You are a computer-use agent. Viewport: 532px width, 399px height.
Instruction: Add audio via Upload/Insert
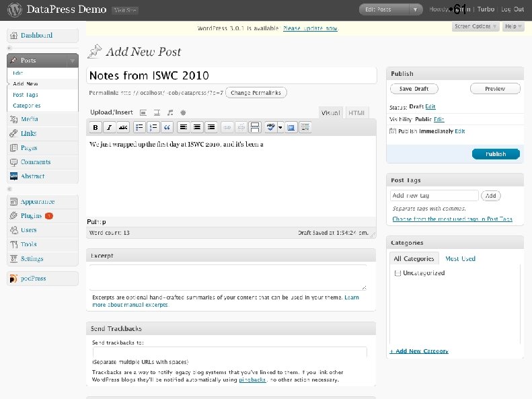click(170, 112)
